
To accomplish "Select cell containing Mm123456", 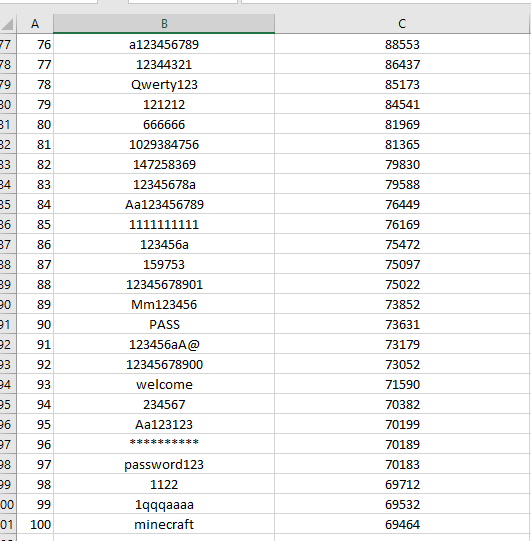I will [x=164, y=304].
